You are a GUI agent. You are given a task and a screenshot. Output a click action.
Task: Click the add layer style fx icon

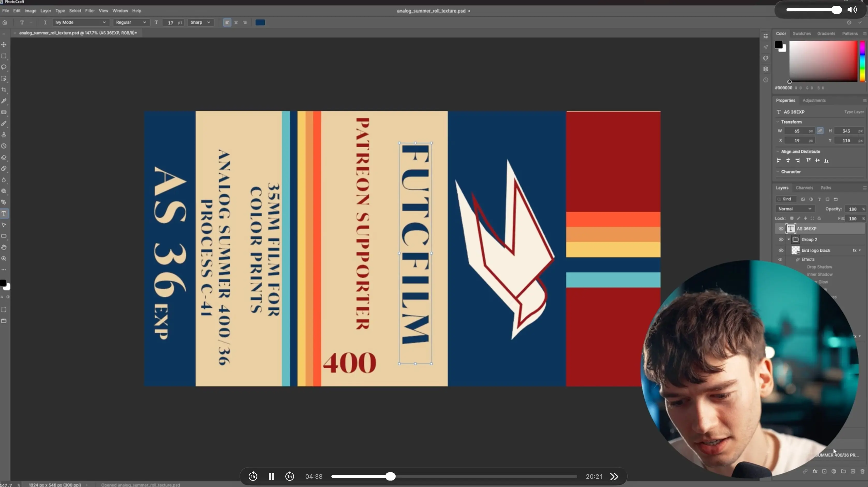pyautogui.click(x=815, y=471)
